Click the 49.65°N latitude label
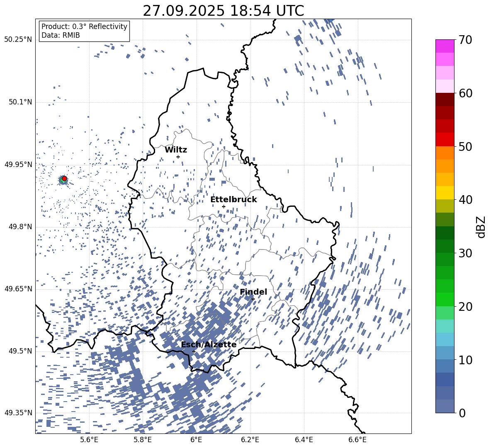 tap(18, 288)
